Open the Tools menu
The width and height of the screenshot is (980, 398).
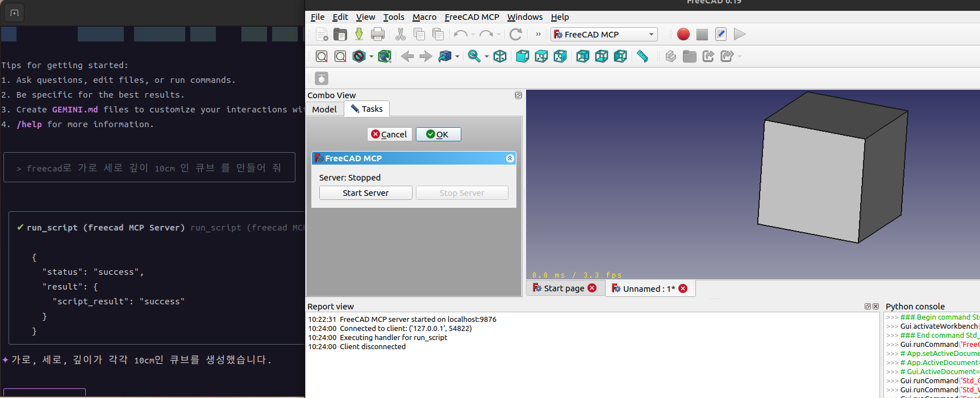pos(394,17)
